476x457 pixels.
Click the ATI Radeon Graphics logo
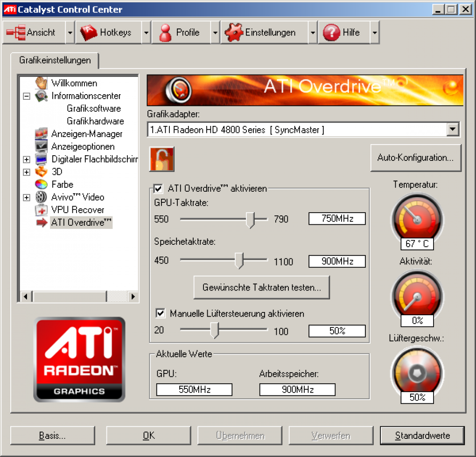coord(79,360)
